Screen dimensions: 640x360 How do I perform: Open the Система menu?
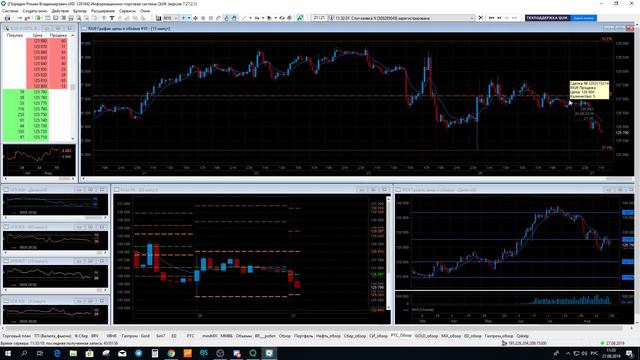pyautogui.click(x=10, y=11)
